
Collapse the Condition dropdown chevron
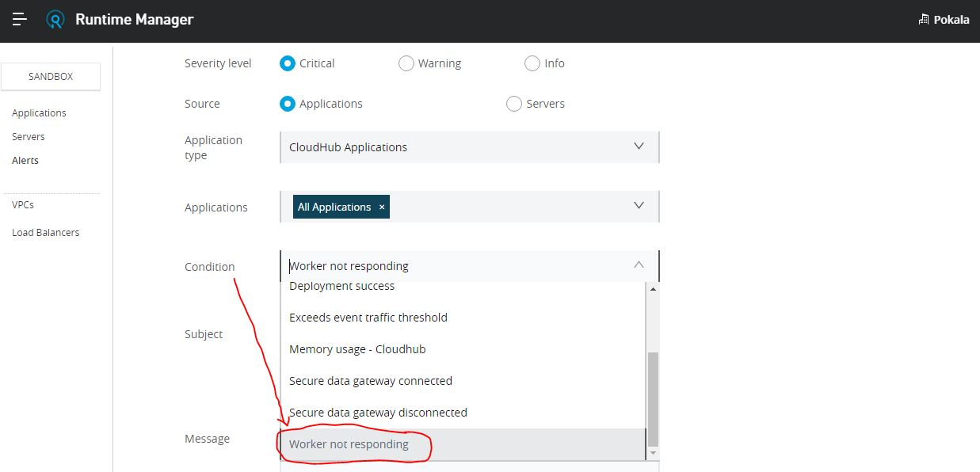(x=639, y=265)
